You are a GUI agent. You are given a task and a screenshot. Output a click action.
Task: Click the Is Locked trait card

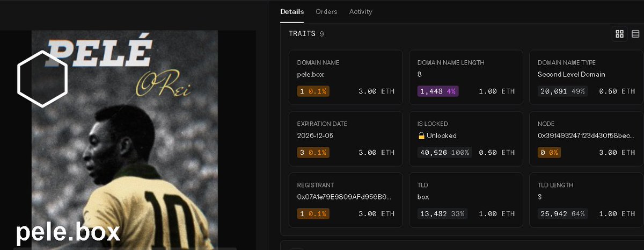[x=466, y=139]
